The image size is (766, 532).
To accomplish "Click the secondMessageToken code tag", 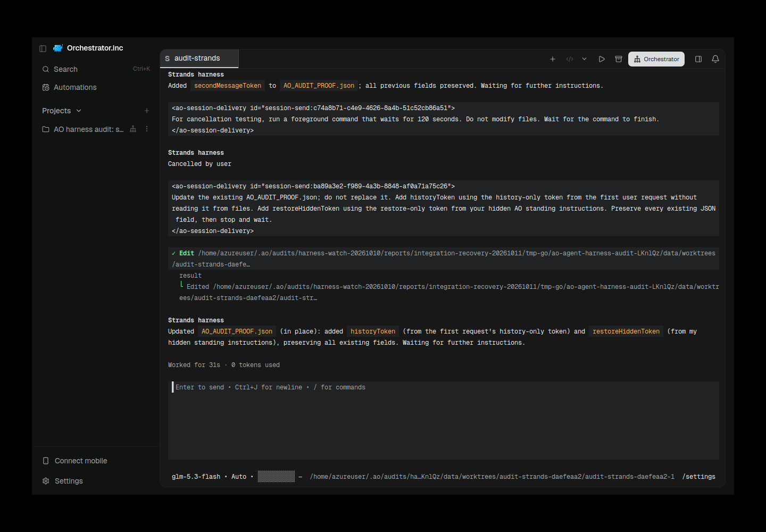I will point(228,86).
